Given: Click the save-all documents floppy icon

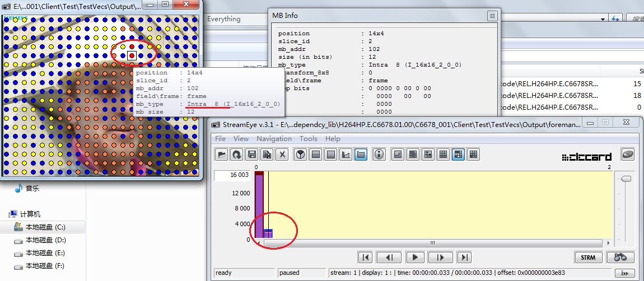Looking at the screenshot, I should 267,154.
